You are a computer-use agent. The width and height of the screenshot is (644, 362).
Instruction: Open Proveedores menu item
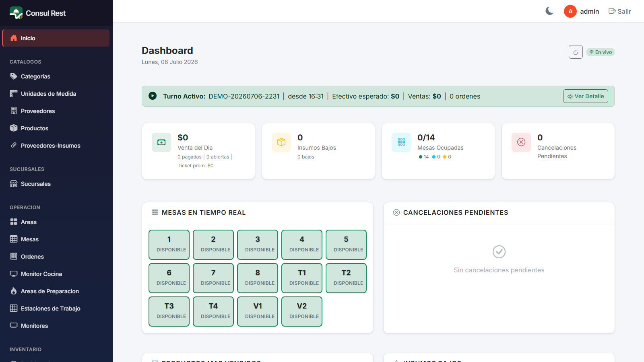pyautogui.click(x=56, y=111)
